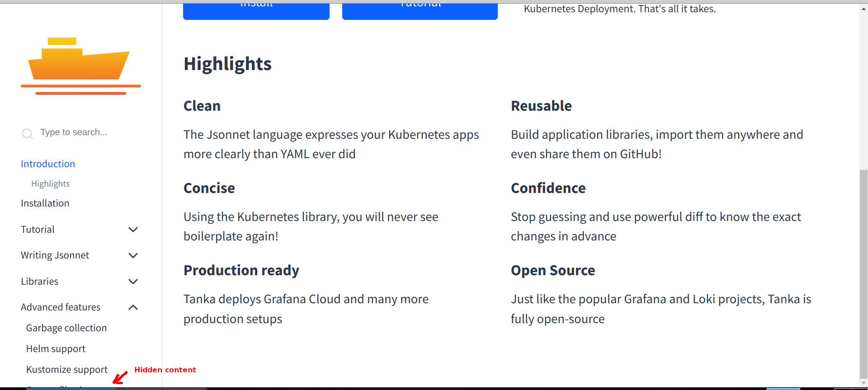Click text 'Tanka deploys Grafana Cloud and many more'

[306, 299]
